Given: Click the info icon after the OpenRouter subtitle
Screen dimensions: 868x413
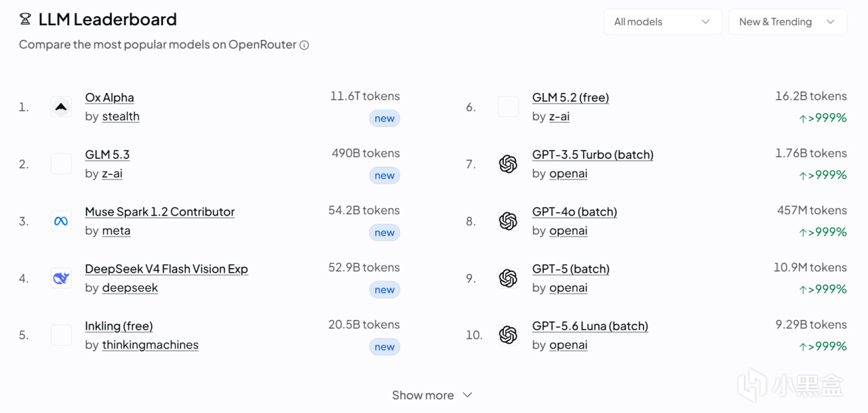Looking at the screenshot, I should pyautogui.click(x=304, y=45).
